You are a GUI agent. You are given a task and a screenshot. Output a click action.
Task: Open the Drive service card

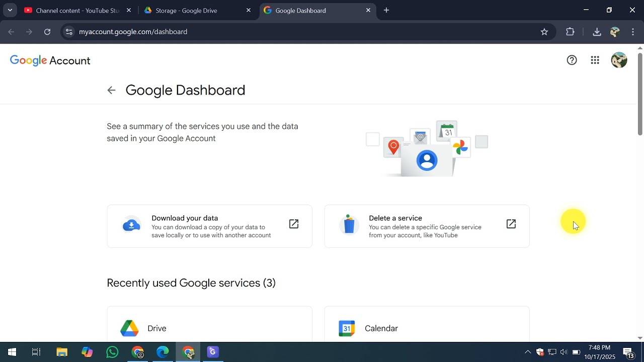(x=209, y=324)
